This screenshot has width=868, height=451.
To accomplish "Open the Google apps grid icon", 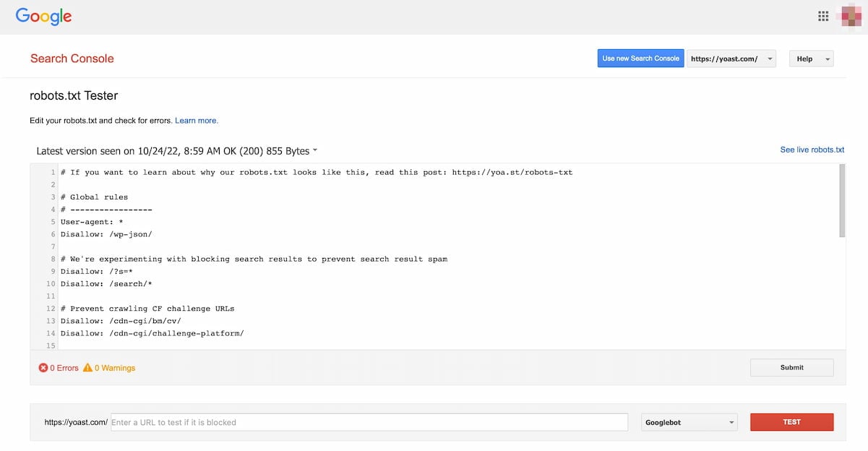I will click(823, 16).
